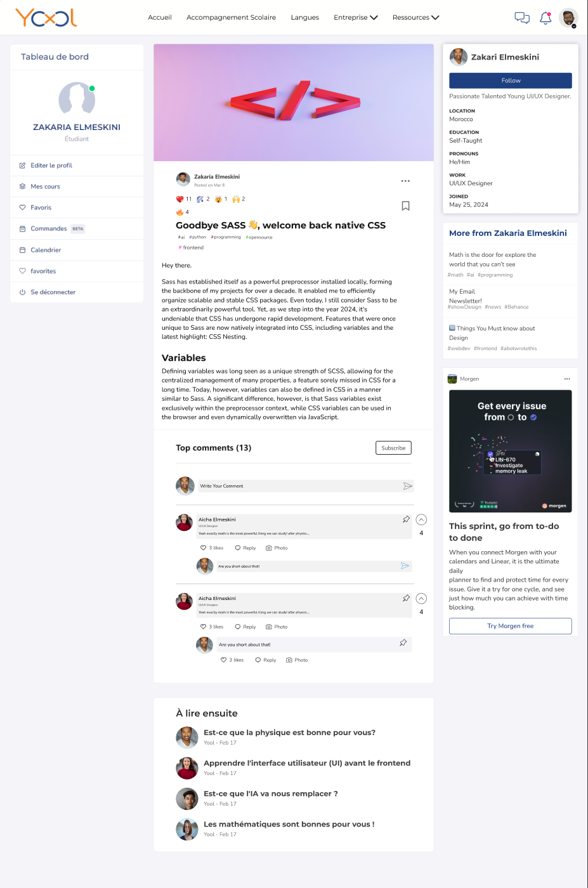Viewport: 588px width, 888px height.
Task: Send the comment with the paper plane icon
Action: pos(408,486)
